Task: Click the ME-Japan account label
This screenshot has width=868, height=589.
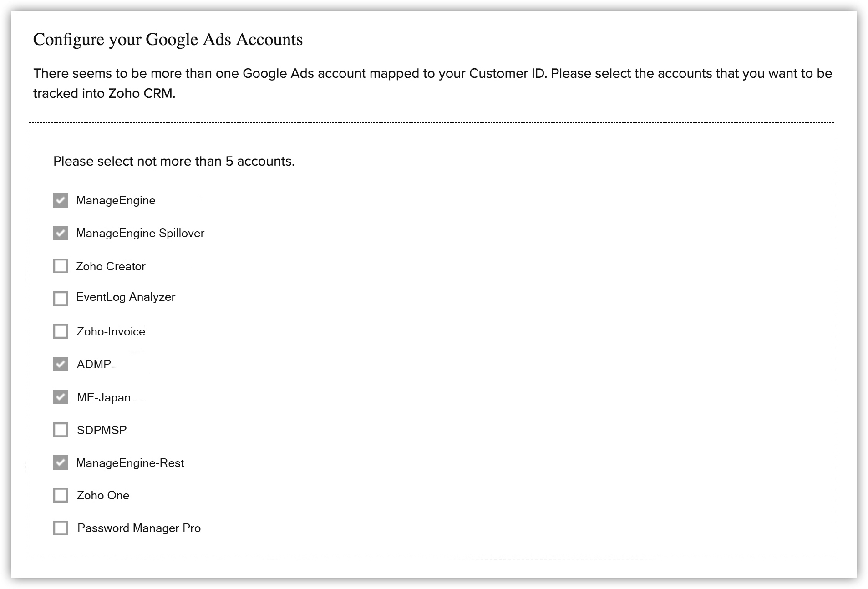Action: (x=104, y=398)
